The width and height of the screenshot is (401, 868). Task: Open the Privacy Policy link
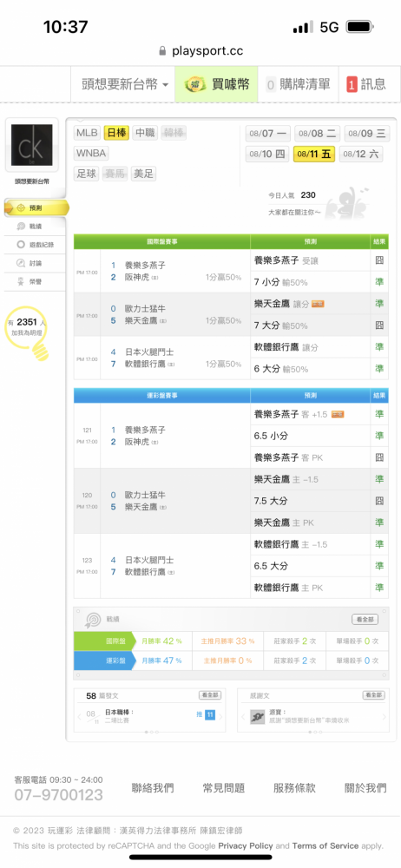[x=246, y=845]
